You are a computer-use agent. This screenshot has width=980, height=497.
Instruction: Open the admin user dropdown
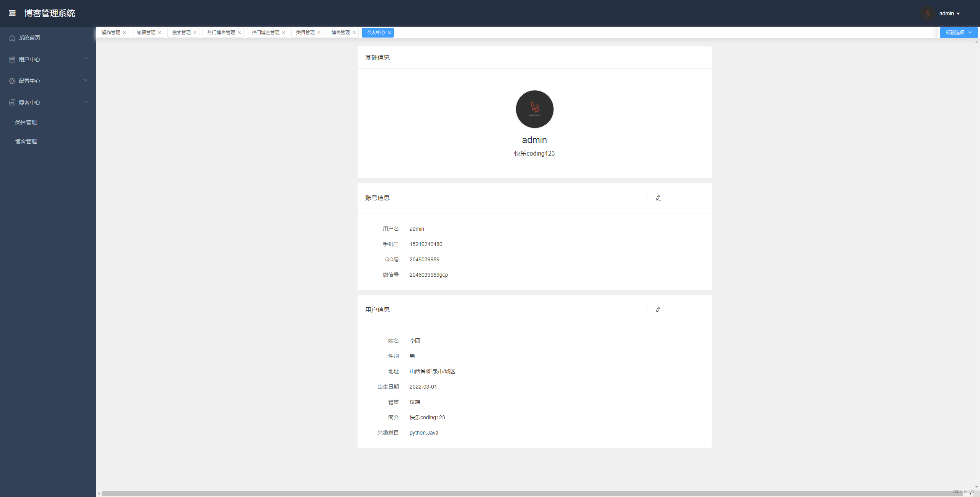pyautogui.click(x=949, y=13)
